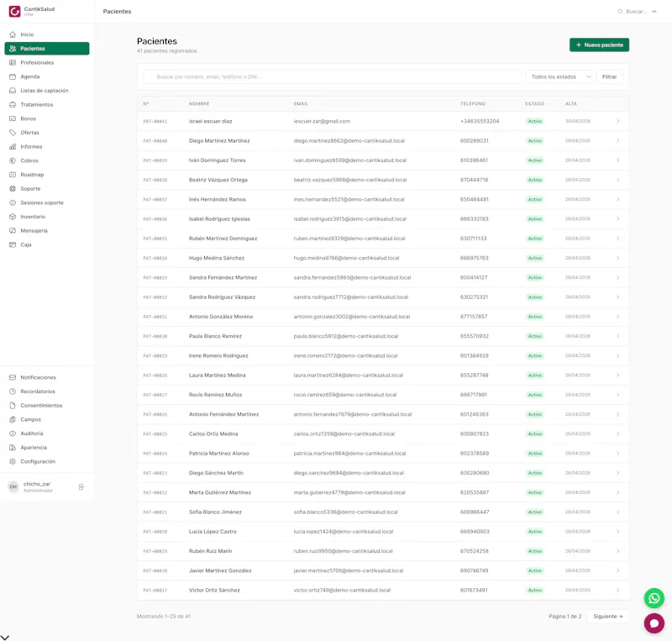672x641 pixels.
Task: Click the Roadmap map icon
Action: [x=13, y=175]
